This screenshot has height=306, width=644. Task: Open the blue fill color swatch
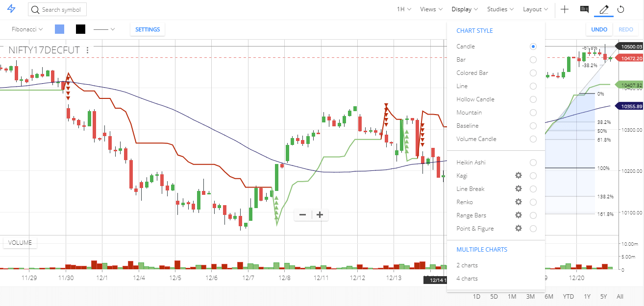59,29
